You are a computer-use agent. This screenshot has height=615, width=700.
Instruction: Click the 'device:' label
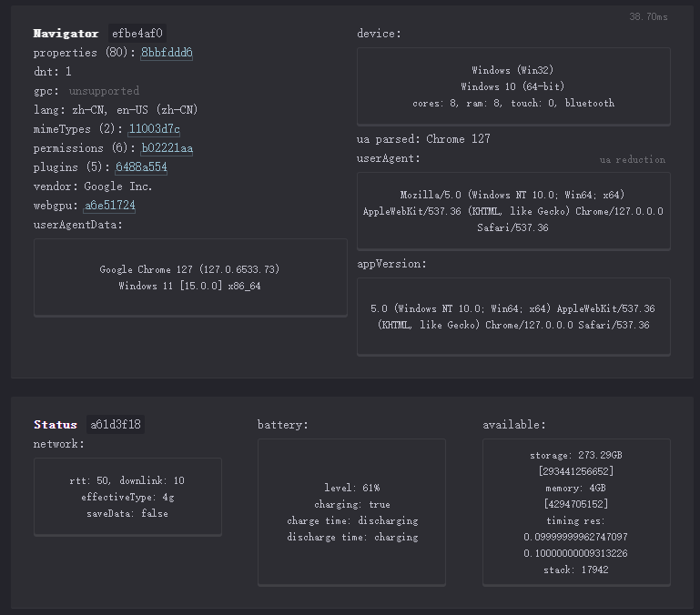379,34
